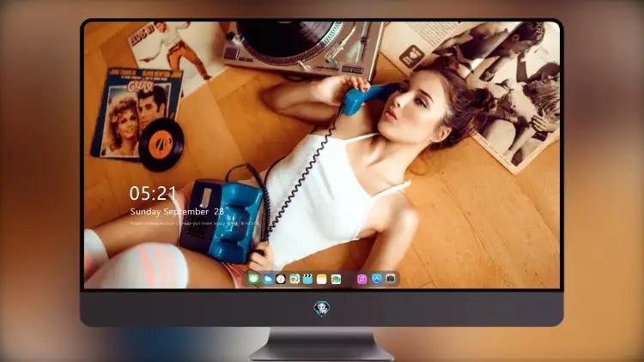Image resolution: width=644 pixels, height=362 pixels.
Task: Open the green Messages app in dock
Action: click(253, 279)
